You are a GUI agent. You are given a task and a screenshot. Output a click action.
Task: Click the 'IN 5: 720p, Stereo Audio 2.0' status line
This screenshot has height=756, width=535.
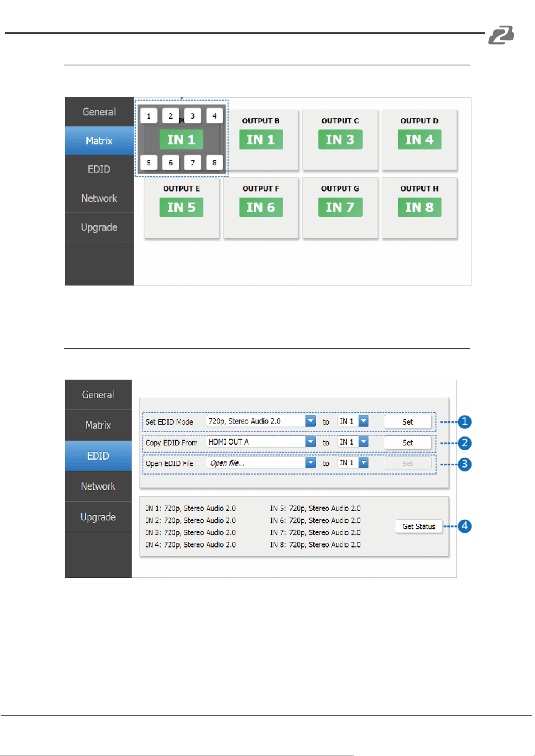[x=315, y=508]
